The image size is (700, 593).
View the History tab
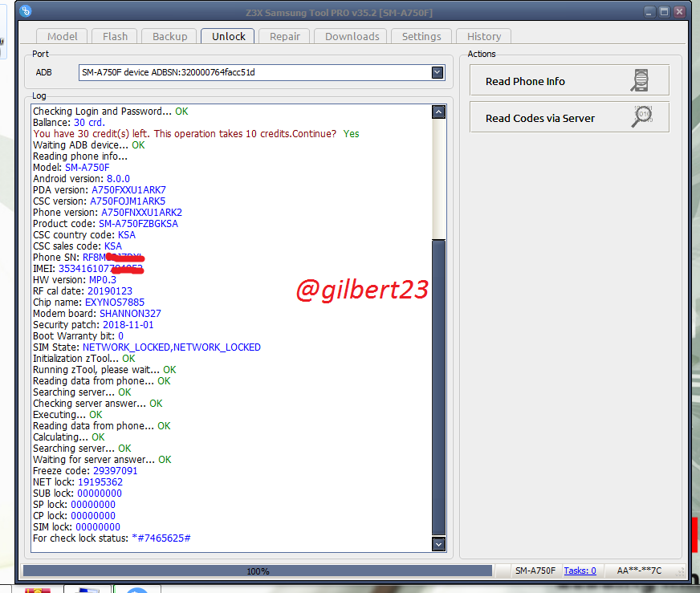(x=483, y=36)
